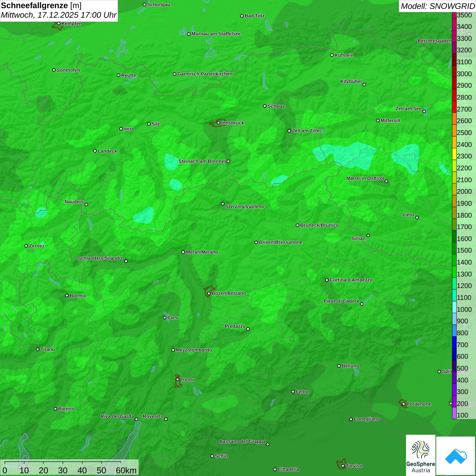
Task: Click the Predazzo location dot
Action: (x=248, y=329)
